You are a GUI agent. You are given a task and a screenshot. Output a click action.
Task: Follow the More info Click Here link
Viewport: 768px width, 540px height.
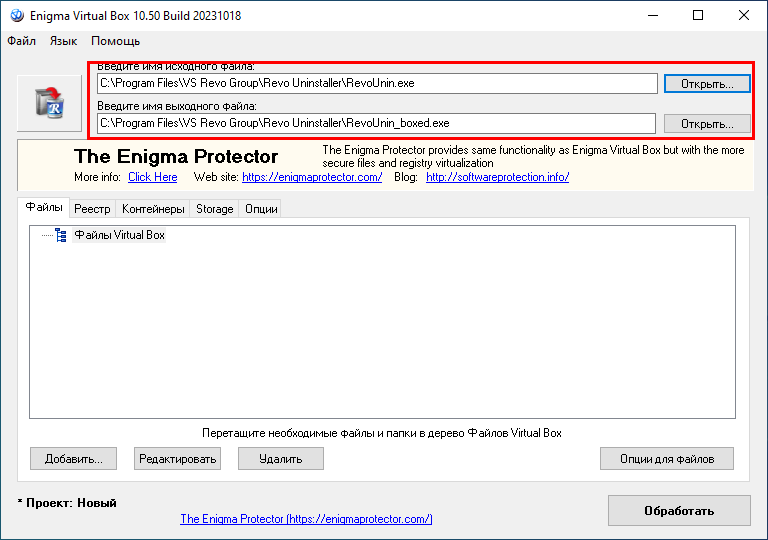(153, 177)
